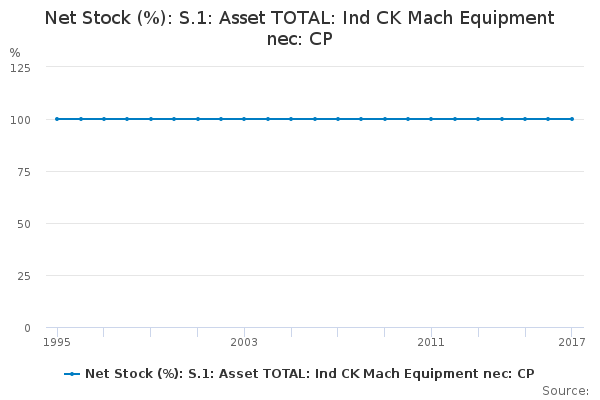
Task: Toggle the Net Stock (%) legend series
Action: click(x=309, y=374)
